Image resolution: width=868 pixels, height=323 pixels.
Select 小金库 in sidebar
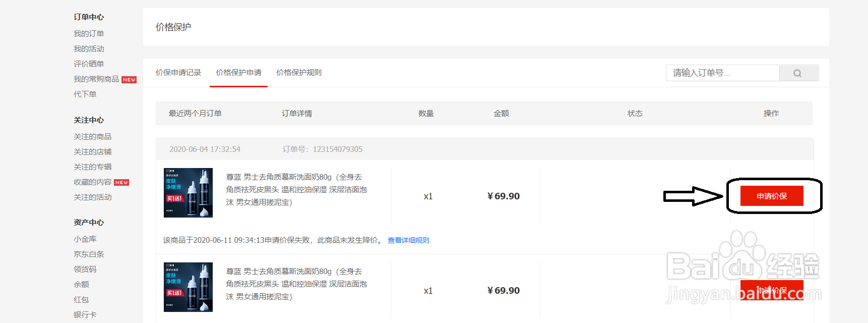[85, 239]
